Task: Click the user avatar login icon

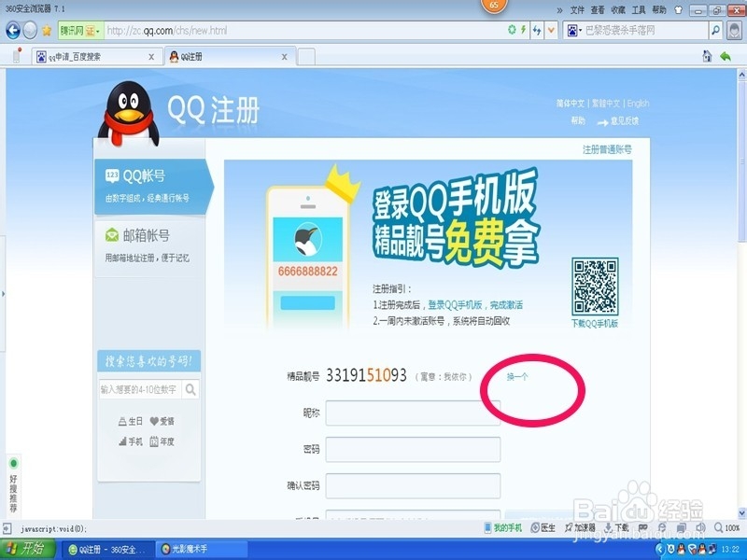Action: pyautogui.click(x=734, y=31)
